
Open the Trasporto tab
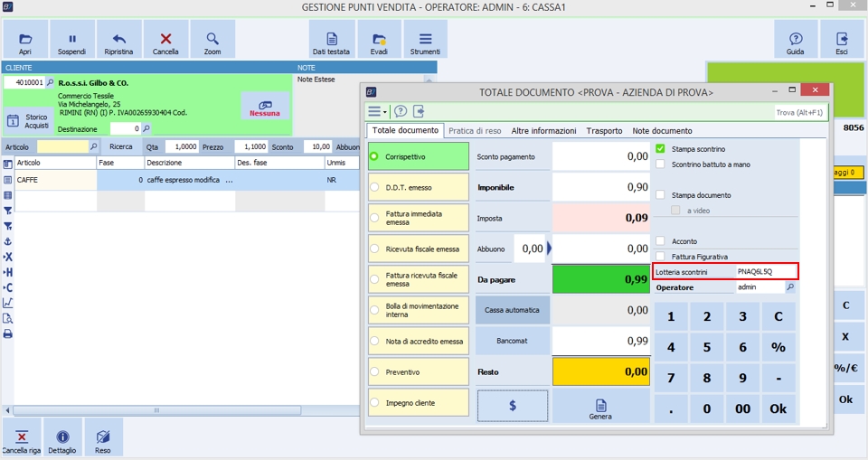pyautogui.click(x=604, y=131)
